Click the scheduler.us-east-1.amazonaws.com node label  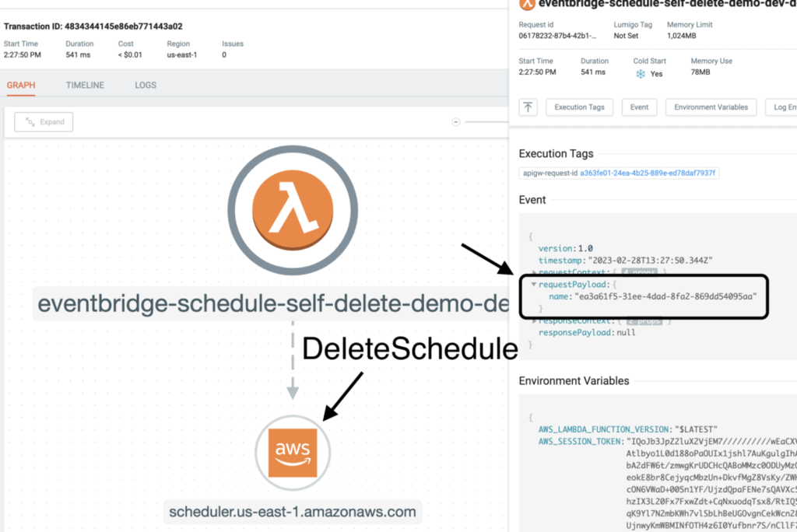click(293, 512)
